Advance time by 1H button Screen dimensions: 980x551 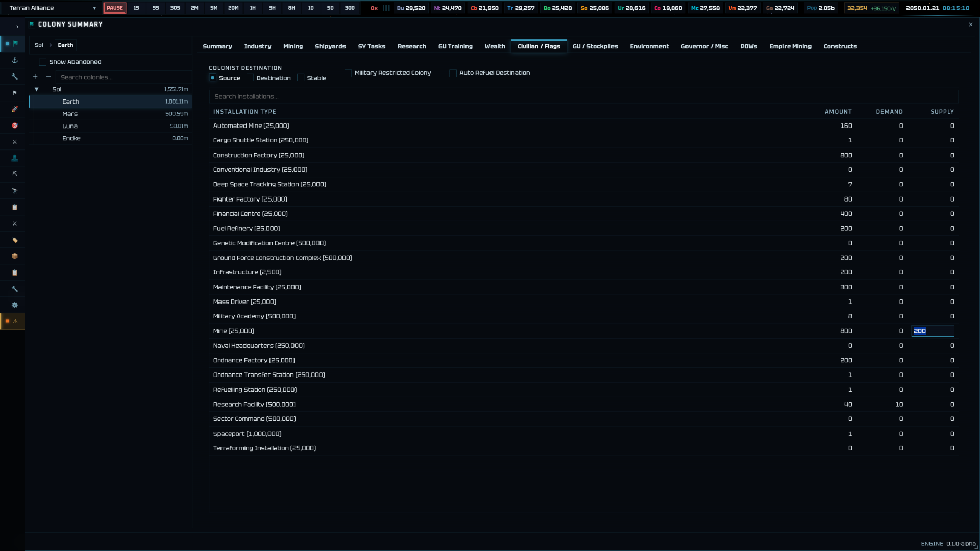pyautogui.click(x=253, y=8)
